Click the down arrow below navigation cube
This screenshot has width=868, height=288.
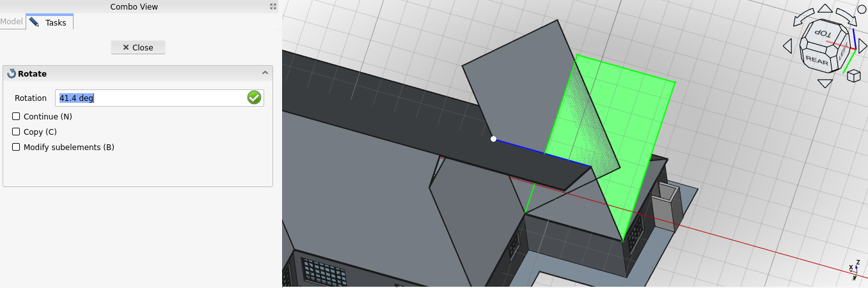[x=825, y=83]
